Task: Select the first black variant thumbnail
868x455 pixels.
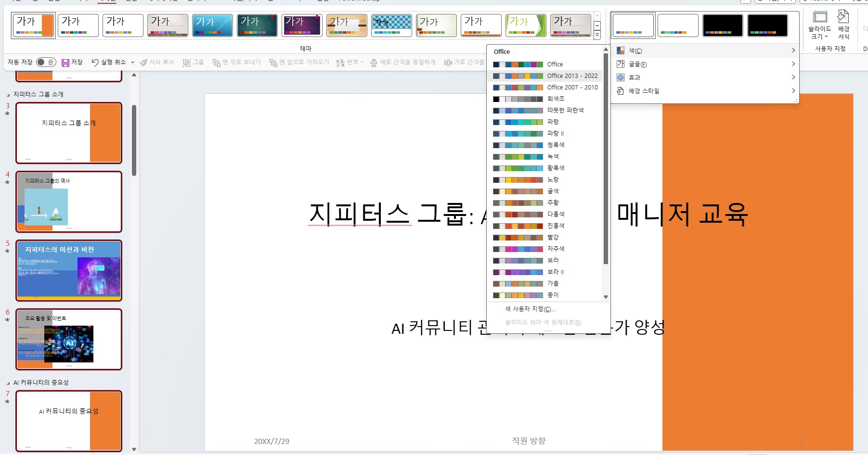Action: (x=722, y=25)
